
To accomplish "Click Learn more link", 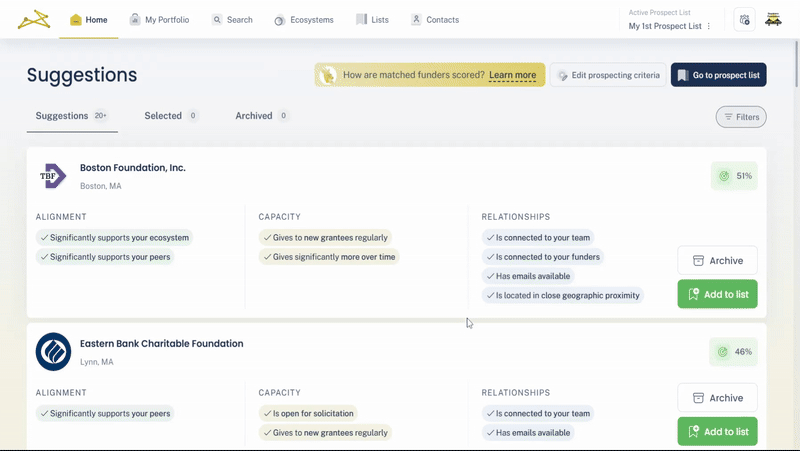I will coord(512,75).
